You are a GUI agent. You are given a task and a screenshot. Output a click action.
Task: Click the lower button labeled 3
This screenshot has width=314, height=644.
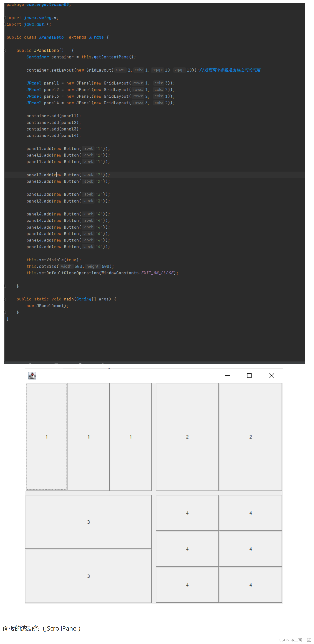[88, 576]
